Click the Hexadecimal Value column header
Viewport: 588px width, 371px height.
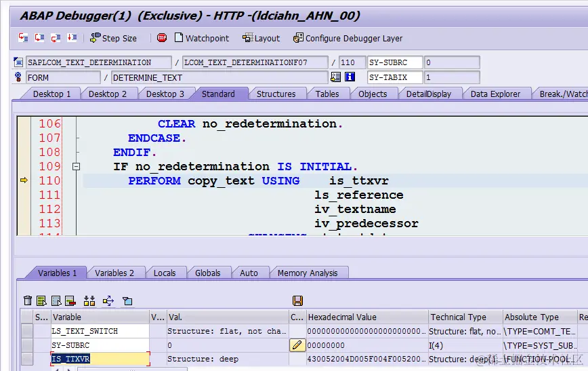[x=366, y=317]
